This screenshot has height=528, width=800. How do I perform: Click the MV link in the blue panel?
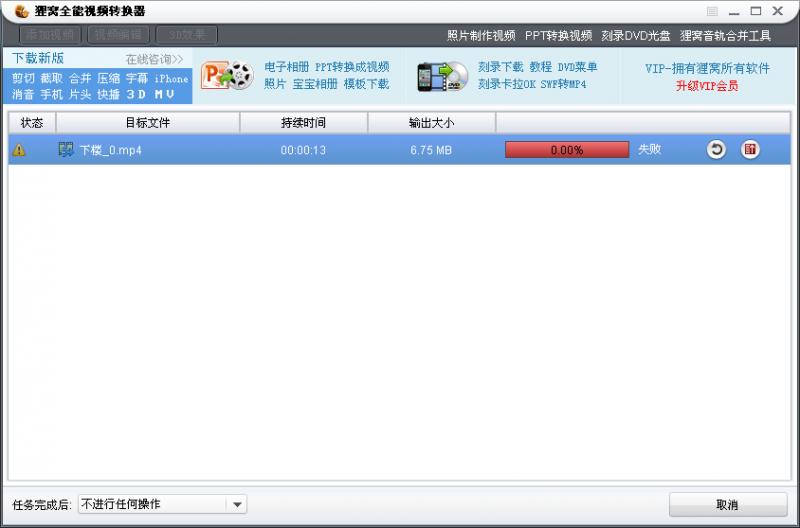pos(164,94)
